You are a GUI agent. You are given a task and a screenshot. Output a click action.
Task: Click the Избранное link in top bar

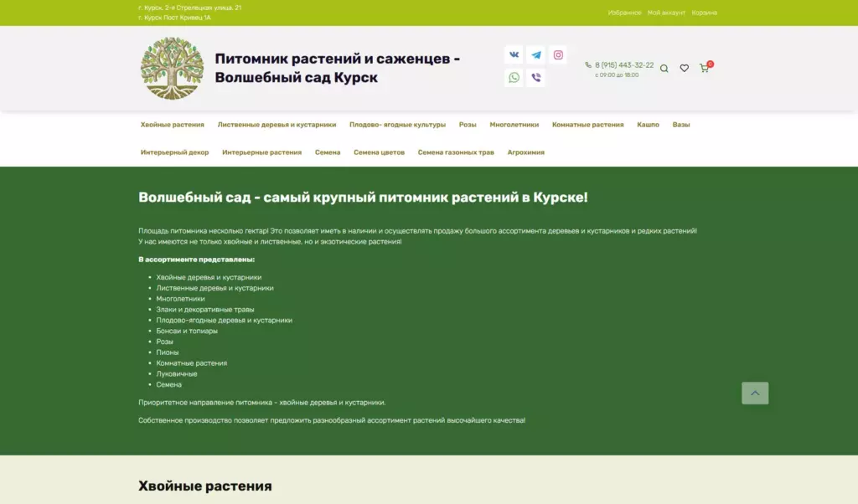click(624, 13)
